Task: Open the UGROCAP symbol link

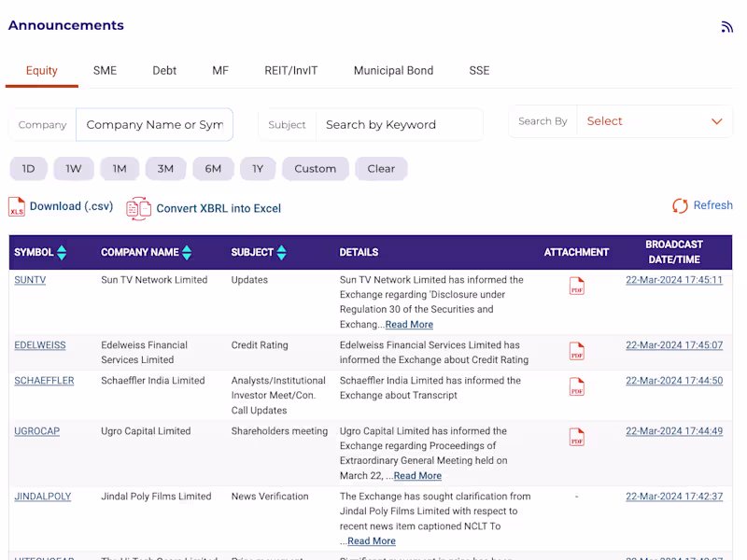Action: (x=37, y=431)
